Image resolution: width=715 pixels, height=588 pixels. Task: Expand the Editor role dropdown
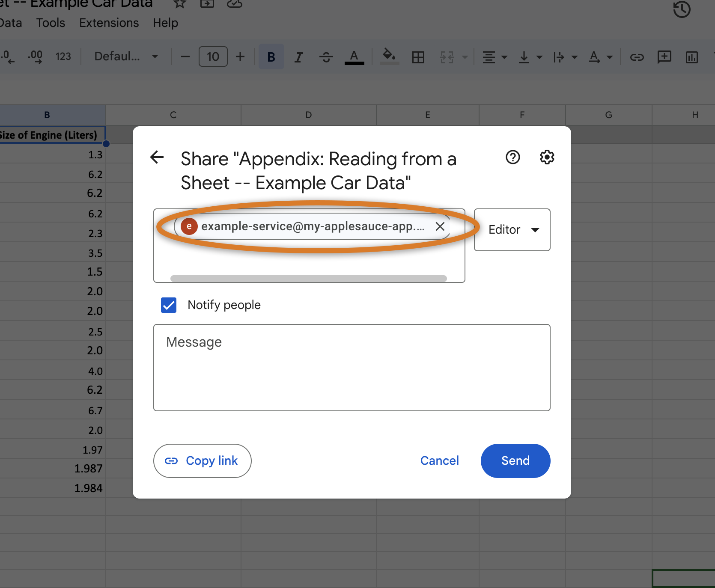(x=512, y=230)
